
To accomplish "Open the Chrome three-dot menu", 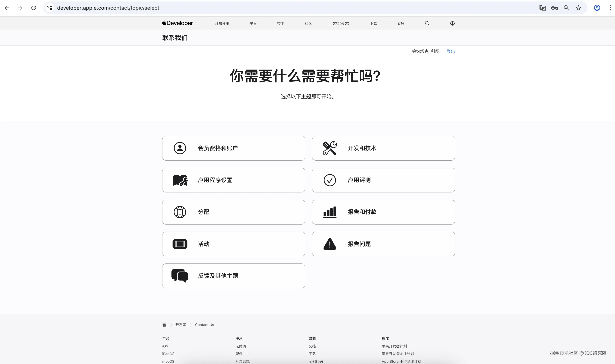I will (x=610, y=8).
